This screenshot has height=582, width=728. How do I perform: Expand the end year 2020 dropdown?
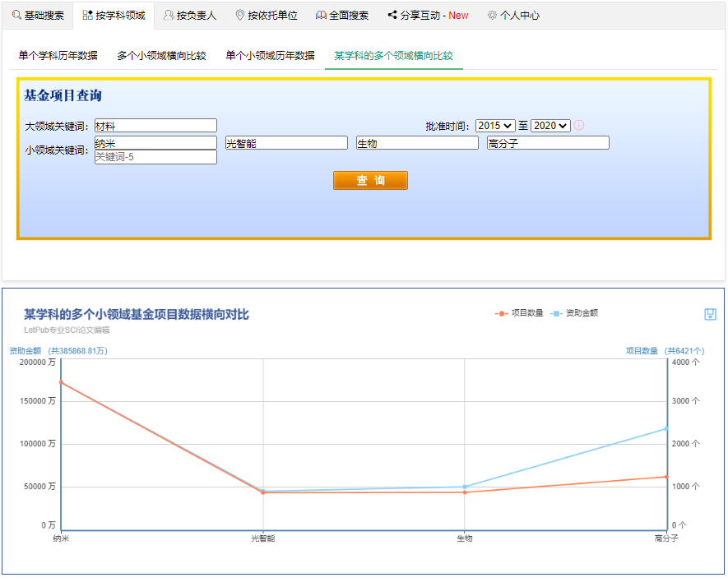[x=550, y=126]
